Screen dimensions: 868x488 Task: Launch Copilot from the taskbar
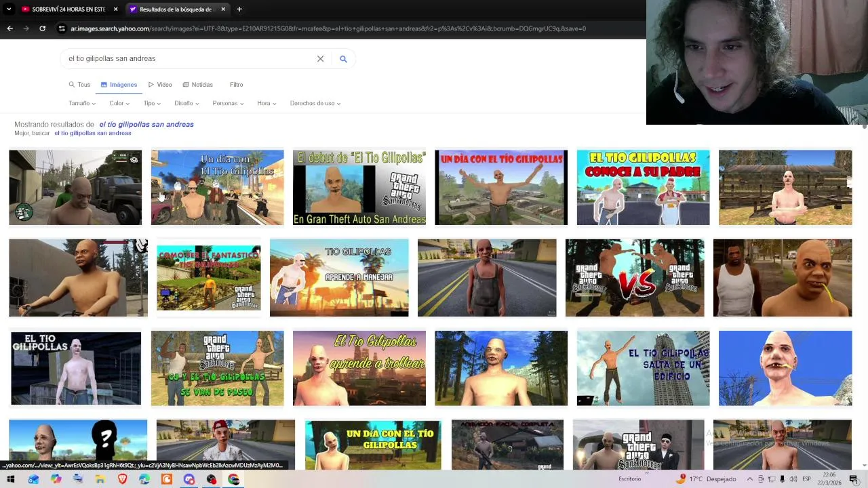tap(56, 479)
